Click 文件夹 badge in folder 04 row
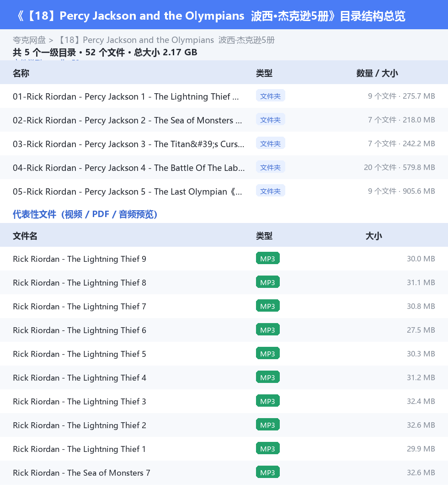This screenshot has height=499, width=448. 270,167
